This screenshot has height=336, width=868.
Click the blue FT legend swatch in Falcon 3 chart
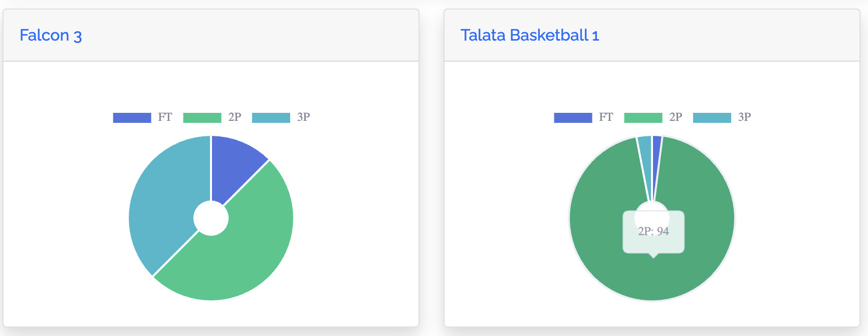click(x=132, y=117)
